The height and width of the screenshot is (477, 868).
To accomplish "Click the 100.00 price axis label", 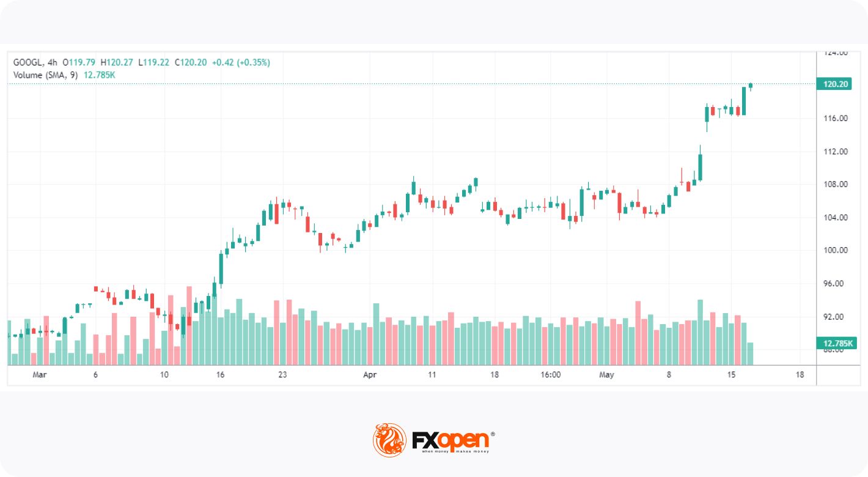I will 835,250.
